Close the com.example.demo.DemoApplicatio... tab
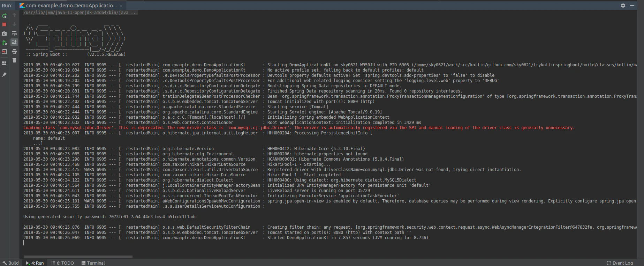Viewport: 644px width, 266px height. click(x=121, y=6)
